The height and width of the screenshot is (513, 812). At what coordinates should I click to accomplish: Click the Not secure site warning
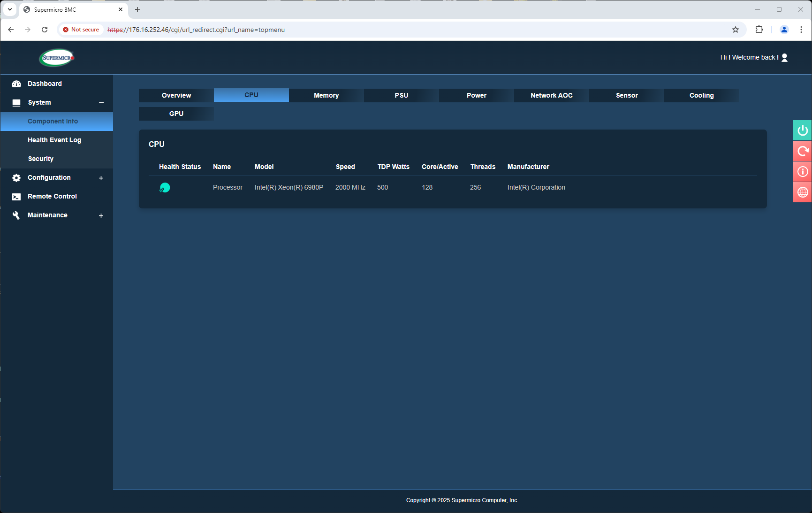81,30
